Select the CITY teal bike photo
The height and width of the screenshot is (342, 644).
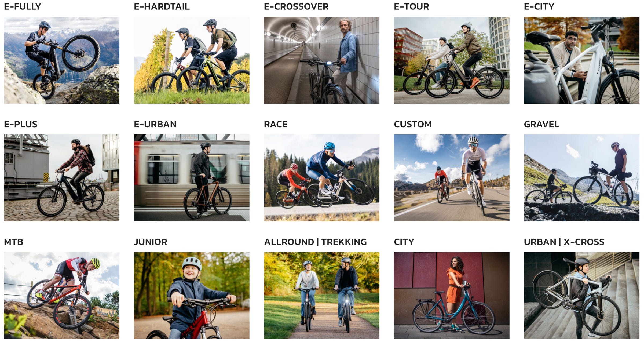pos(452,295)
